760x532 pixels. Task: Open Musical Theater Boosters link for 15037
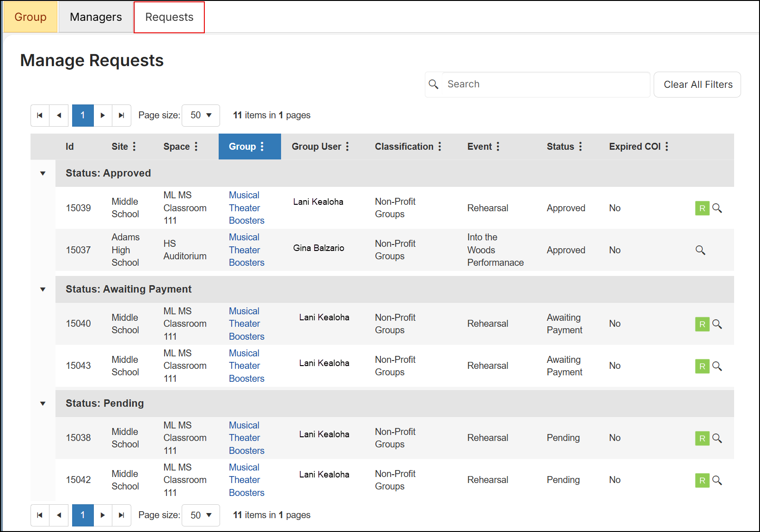pyautogui.click(x=246, y=250)
